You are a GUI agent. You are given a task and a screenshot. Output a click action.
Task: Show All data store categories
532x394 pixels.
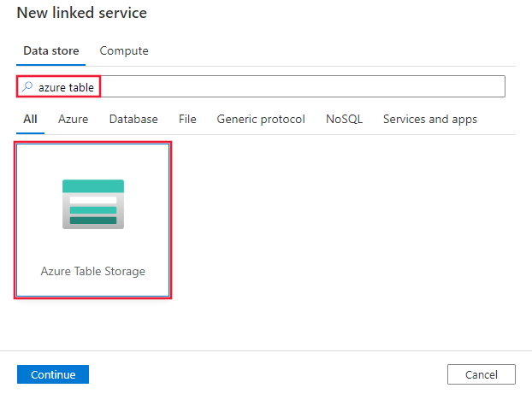[x=30, y=120]
